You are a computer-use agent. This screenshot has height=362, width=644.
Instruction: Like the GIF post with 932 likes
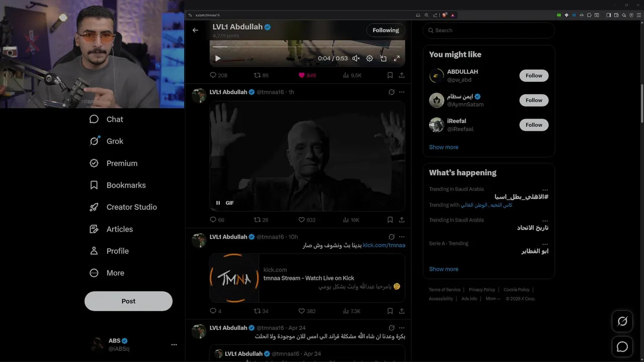click(307, 220)
